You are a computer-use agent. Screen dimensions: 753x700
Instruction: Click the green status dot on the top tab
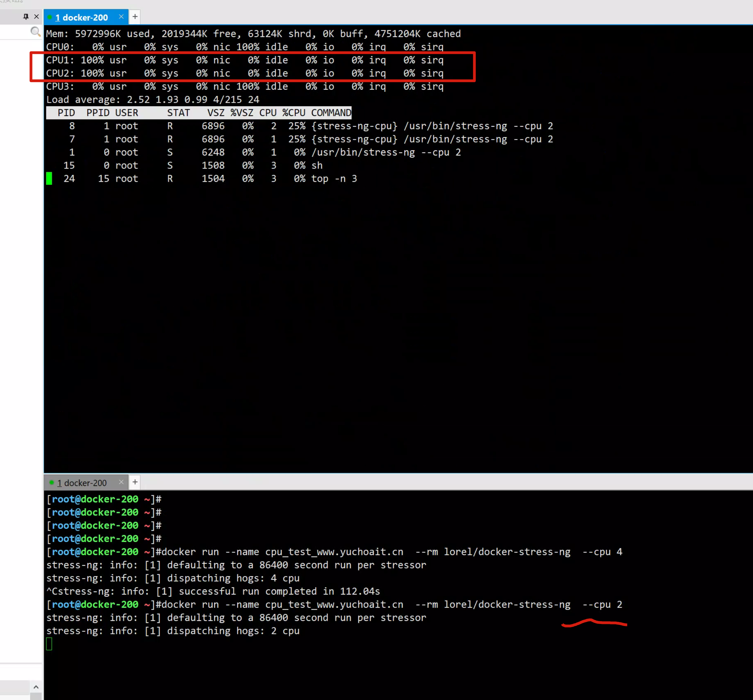tap(50, 17)
